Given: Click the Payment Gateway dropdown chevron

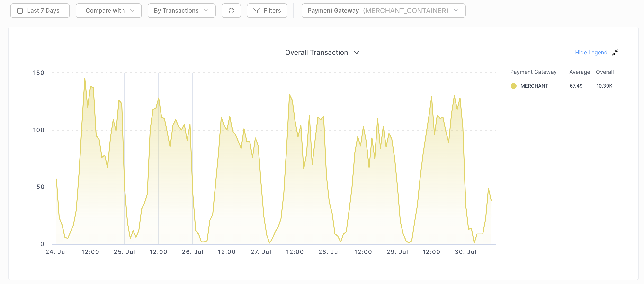Looking at the screenshot, I should coord(456,11).
